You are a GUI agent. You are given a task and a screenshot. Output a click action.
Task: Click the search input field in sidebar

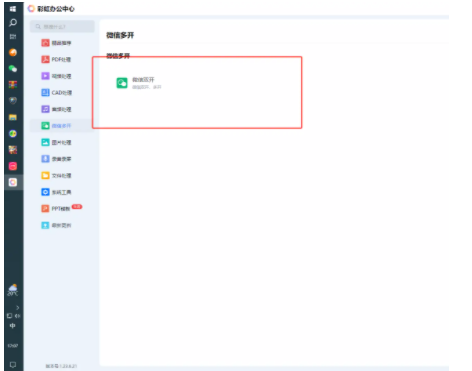(x=62, y=27)
